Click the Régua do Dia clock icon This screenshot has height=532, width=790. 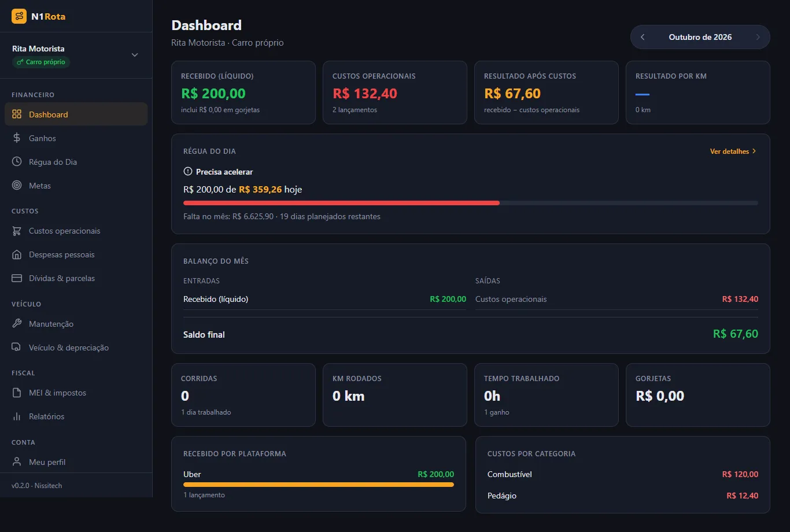17,162
